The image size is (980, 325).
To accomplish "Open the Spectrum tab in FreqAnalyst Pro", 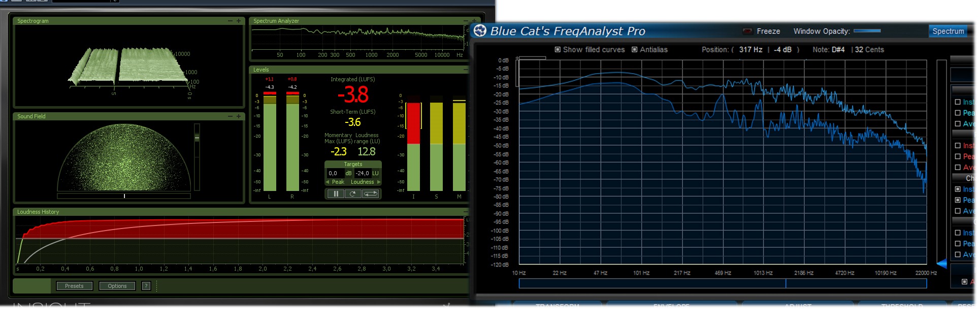I will 948,31.
